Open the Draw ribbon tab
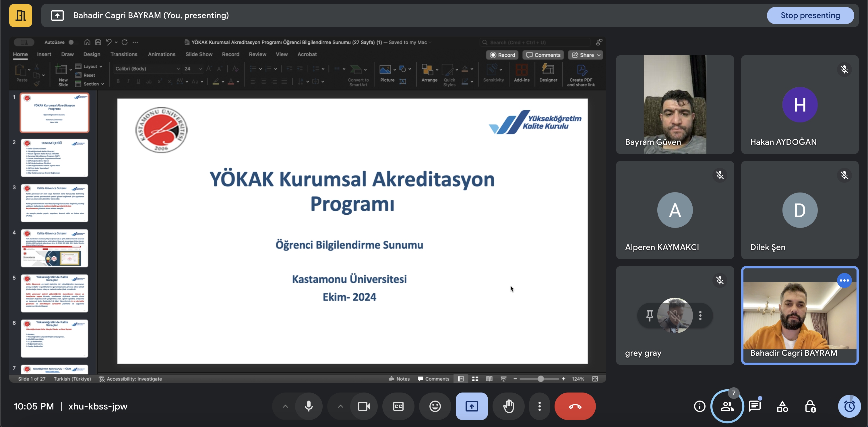 click(x=67, y=54)
